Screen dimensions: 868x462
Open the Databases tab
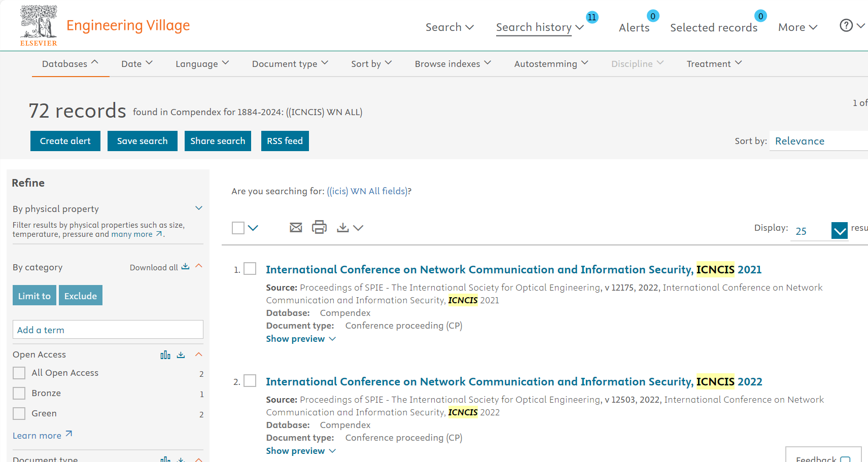pyautogui.click(x=71, y=64)
